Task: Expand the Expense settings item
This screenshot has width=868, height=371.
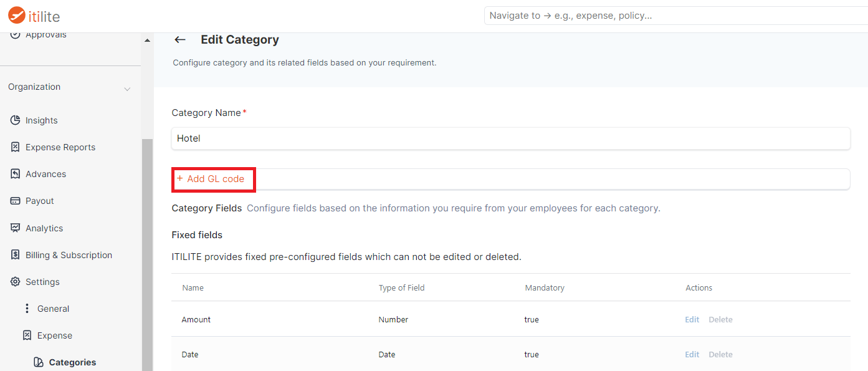Action: 55,335
